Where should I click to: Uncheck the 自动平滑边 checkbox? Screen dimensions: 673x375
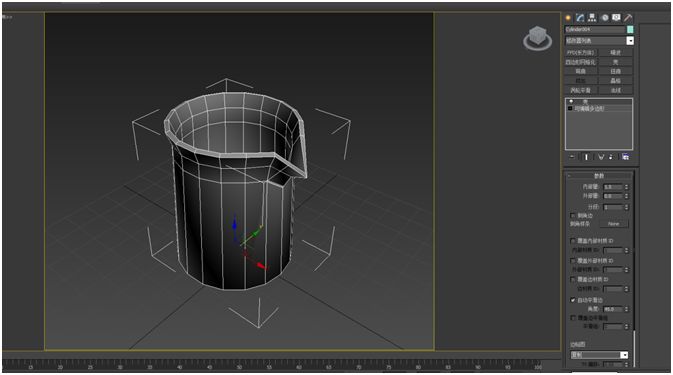[573, 300]
